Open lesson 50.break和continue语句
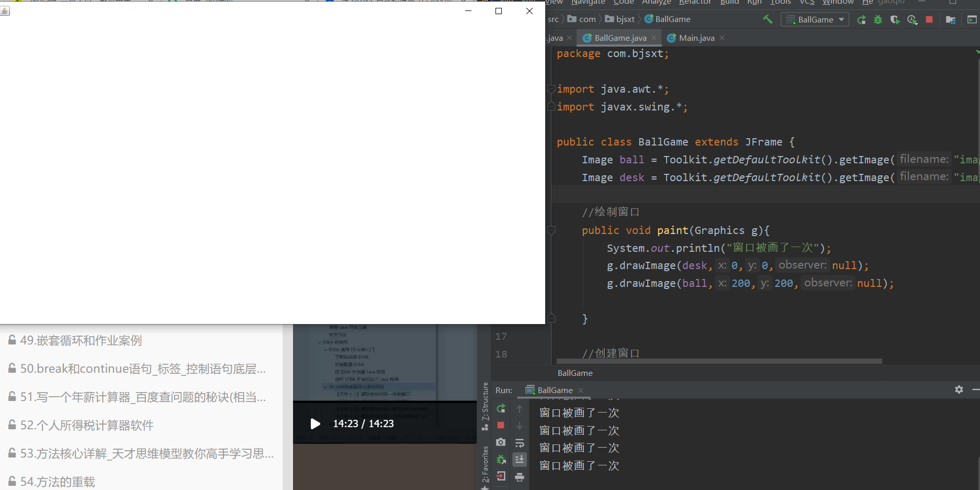The width and height of the screenshot is (980, 490). click(143, 369)
